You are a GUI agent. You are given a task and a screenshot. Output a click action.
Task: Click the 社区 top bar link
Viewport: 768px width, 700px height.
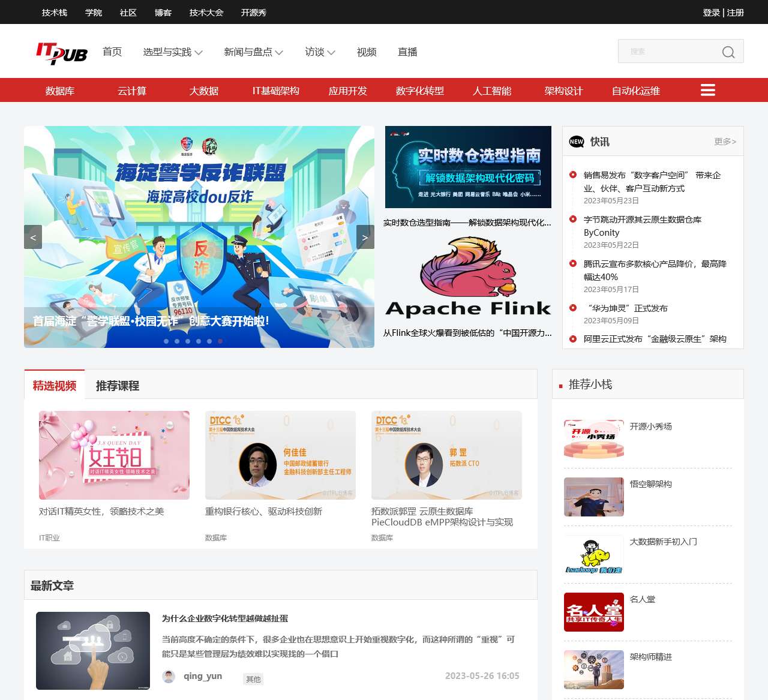tap(128, 13)
